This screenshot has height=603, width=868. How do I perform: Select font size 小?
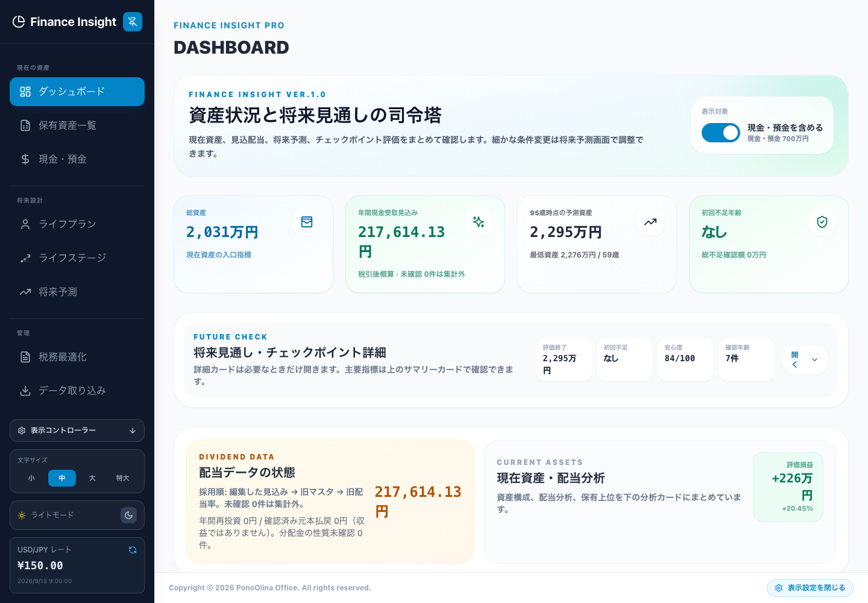tap(31, 478)
